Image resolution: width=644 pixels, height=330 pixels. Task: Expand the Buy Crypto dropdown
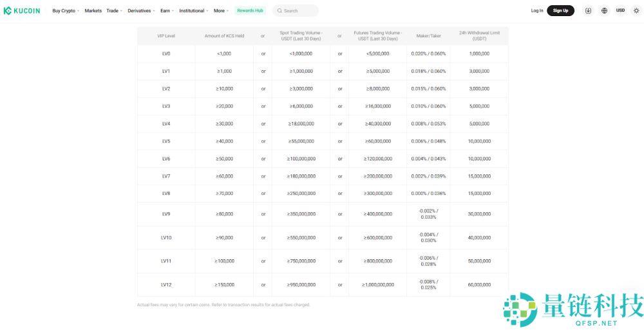coord(66,11)
